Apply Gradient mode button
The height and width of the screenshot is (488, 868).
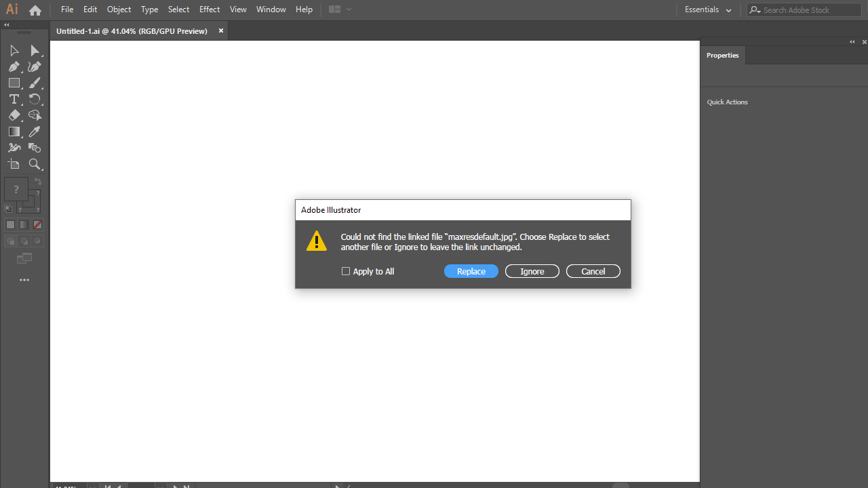[24, 224]
